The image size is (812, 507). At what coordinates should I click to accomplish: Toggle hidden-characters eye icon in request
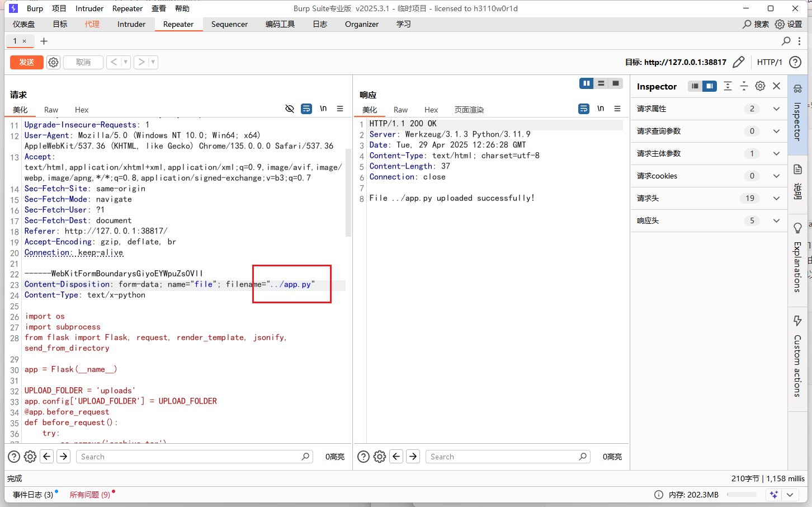click(x=290, y=109)
